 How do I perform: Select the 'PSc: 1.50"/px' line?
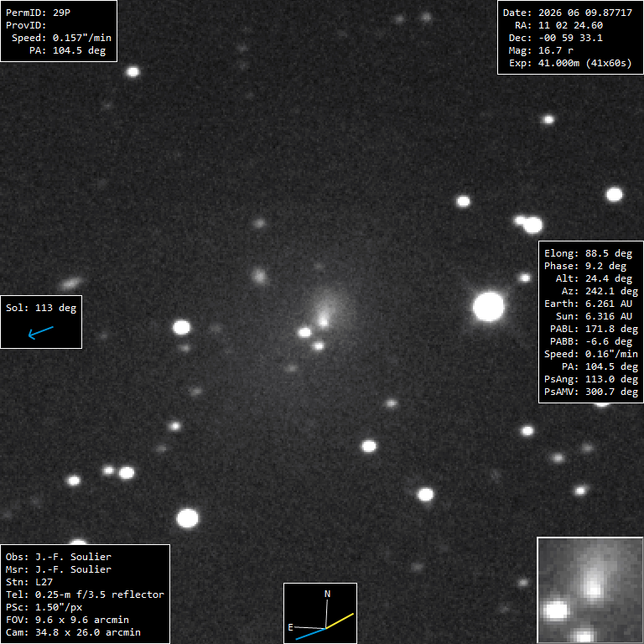pyautogui.click(x=44, y=607)
